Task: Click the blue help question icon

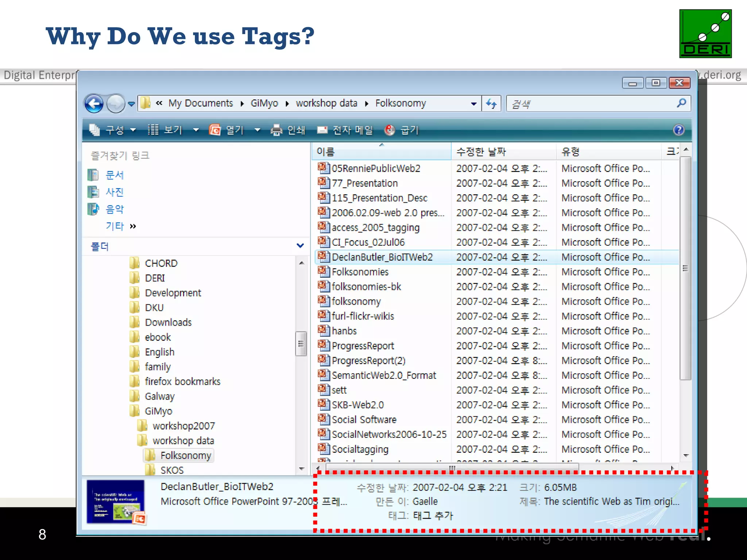Action: (678, 130)
